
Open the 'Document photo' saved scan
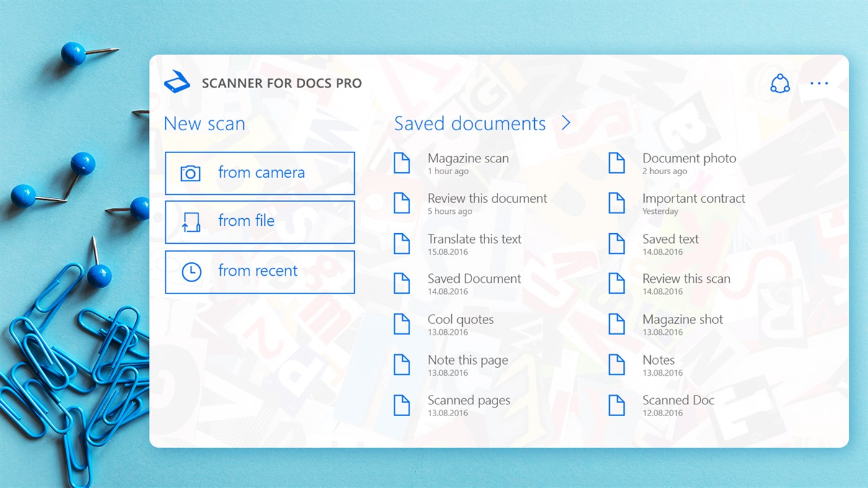(x=689, y=158)
